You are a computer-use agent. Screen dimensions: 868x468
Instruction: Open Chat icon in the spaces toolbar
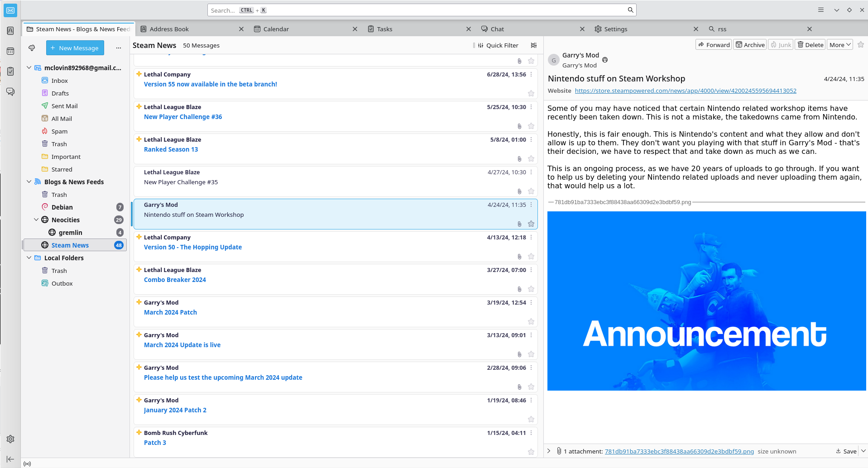click(10, 91)
